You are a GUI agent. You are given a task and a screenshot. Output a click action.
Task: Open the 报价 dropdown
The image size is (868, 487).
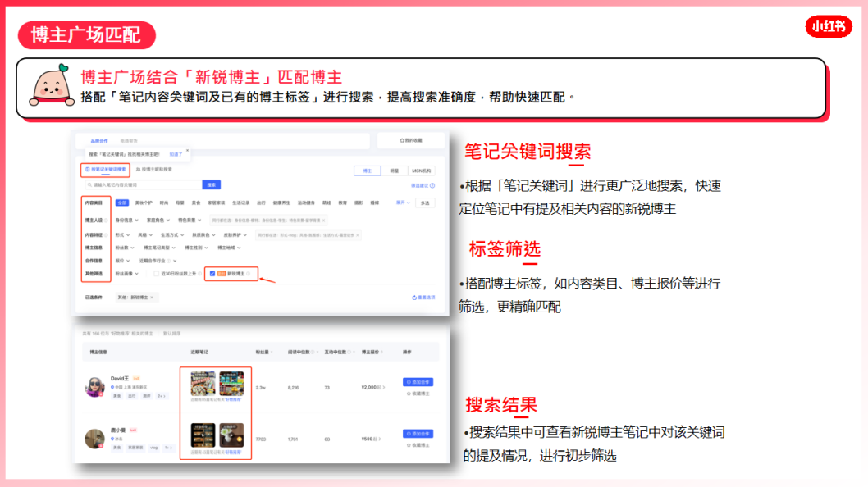coord(122,261)
